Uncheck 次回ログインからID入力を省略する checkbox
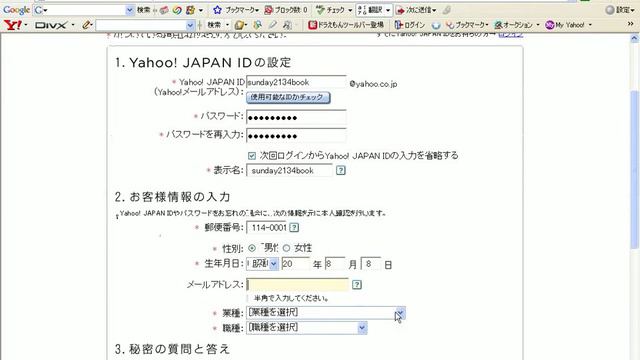640x360 pixels. coord(252,156)
